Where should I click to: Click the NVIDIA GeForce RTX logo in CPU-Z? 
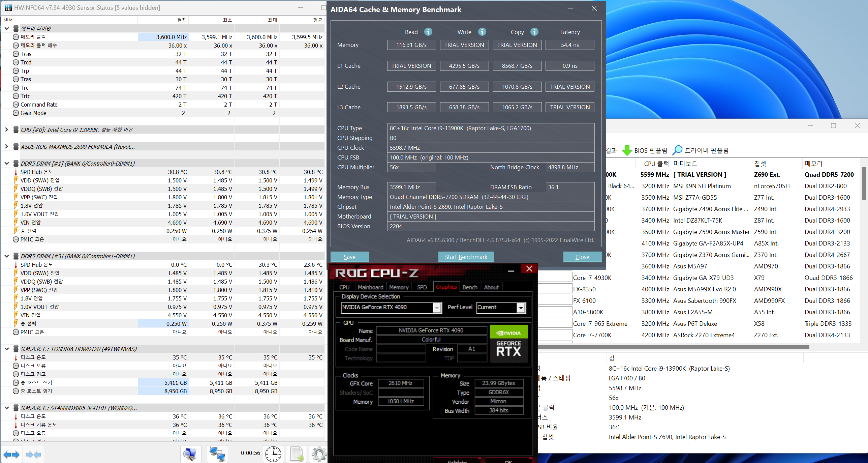508,343
